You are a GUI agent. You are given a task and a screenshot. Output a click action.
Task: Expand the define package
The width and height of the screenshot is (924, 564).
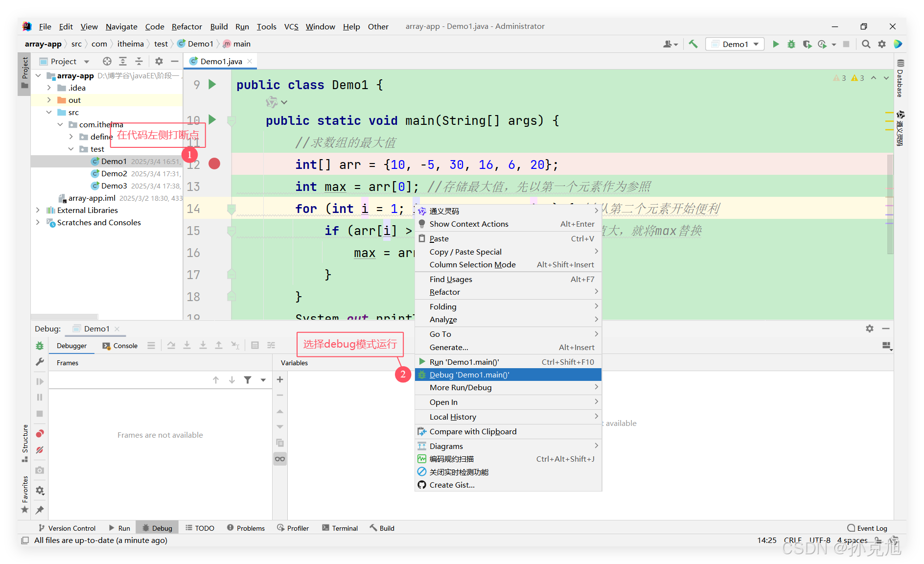coord(71,137)
